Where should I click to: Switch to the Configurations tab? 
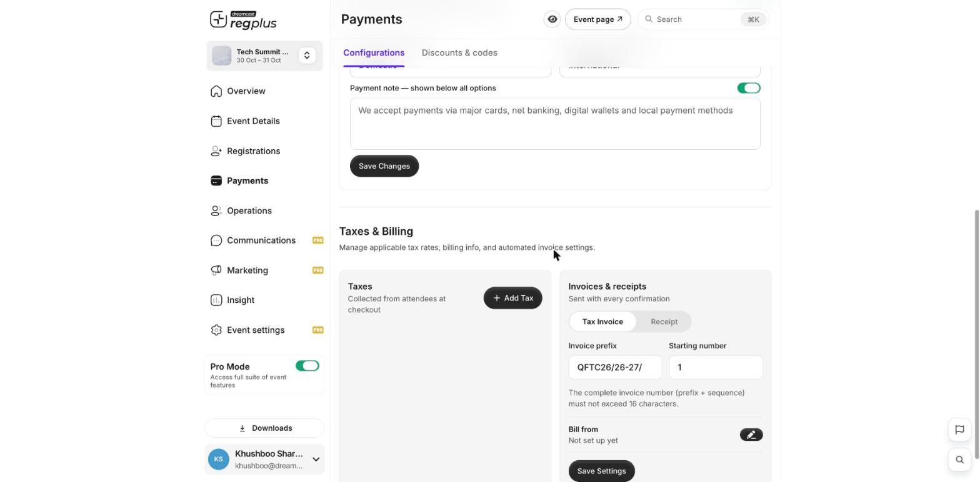pos(374,53)
